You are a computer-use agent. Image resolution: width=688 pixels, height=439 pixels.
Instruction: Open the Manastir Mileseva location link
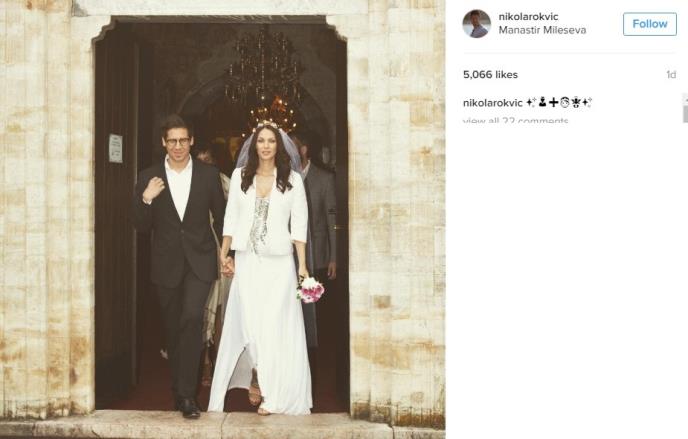542,30
